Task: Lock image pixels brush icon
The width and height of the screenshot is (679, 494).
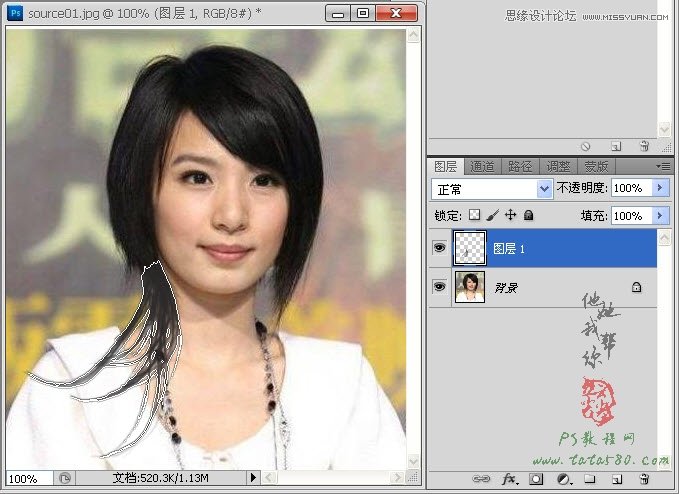Action: (492, 215)
